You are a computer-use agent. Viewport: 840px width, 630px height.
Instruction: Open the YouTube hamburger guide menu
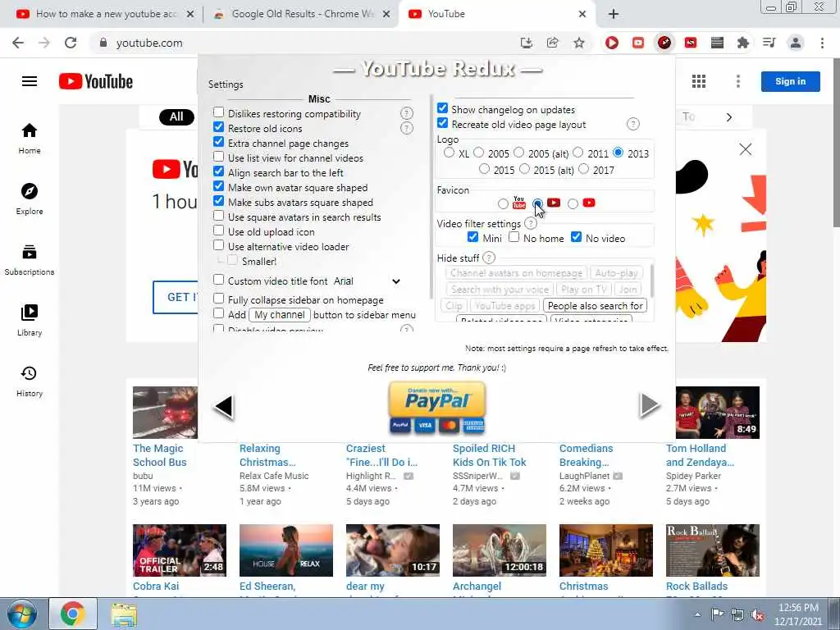pos(30,81)
